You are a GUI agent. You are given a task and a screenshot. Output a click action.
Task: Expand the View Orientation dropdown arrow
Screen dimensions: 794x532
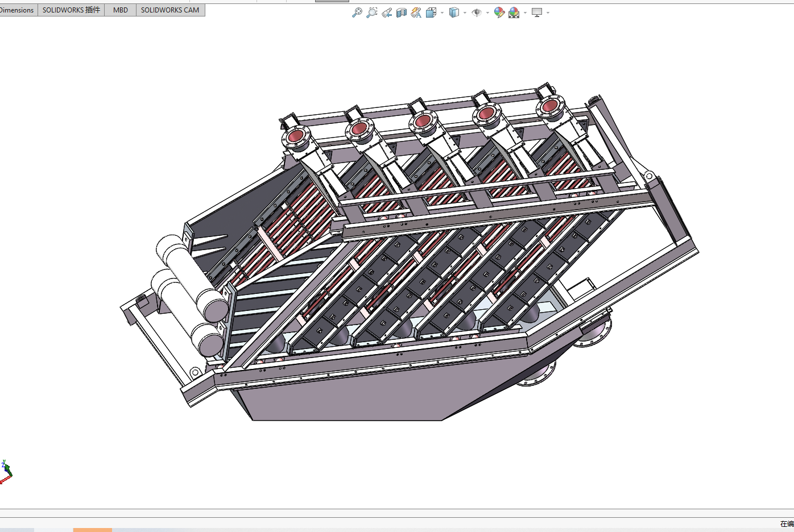click(442, 13)
